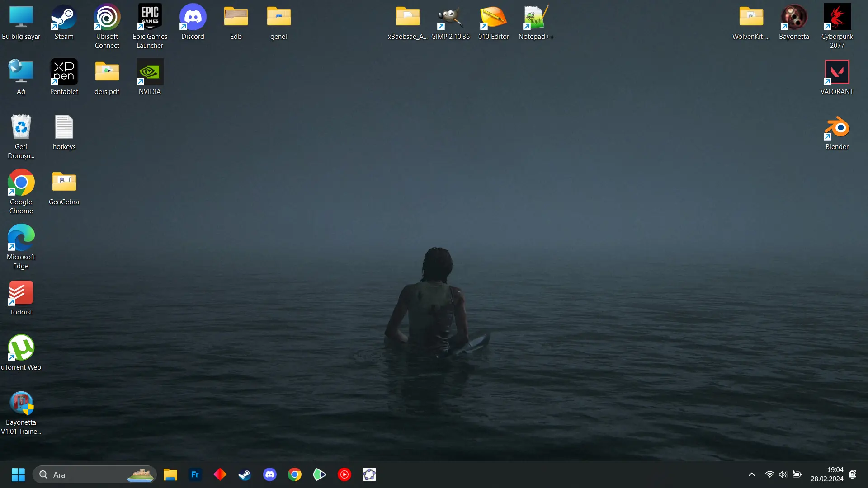This screenshot has height=488, width=868.
Task: Open the Windows Start menu
Action: [18, 474]
